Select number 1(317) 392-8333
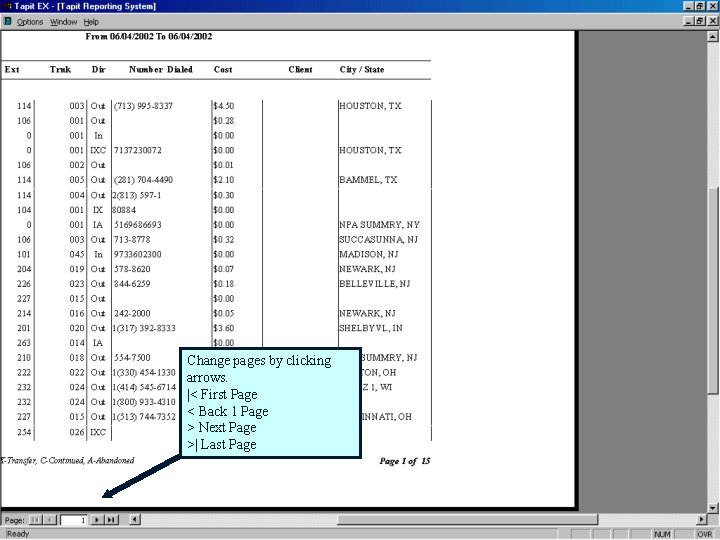Viewport: 720px width, 540px height. 144,328
